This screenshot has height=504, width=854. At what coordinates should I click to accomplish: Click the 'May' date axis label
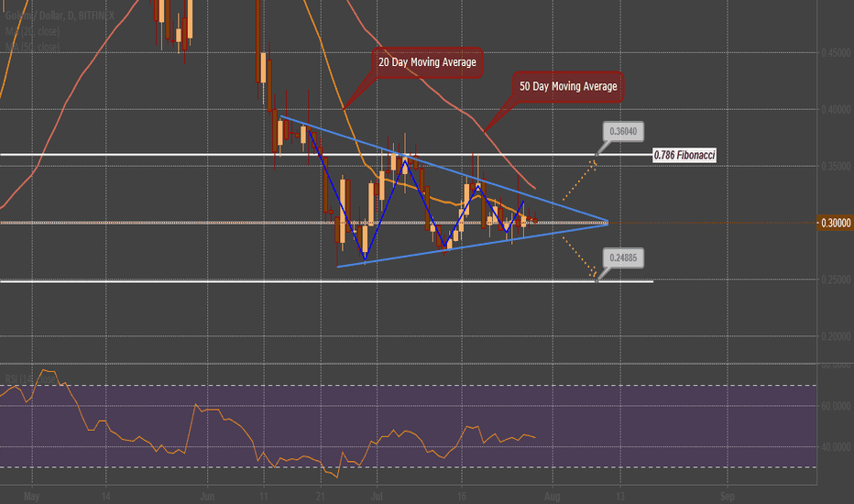point(31,497)
